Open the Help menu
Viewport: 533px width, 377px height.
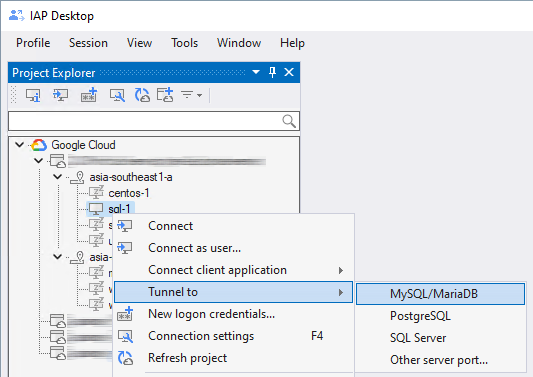(x=292, y=43)
